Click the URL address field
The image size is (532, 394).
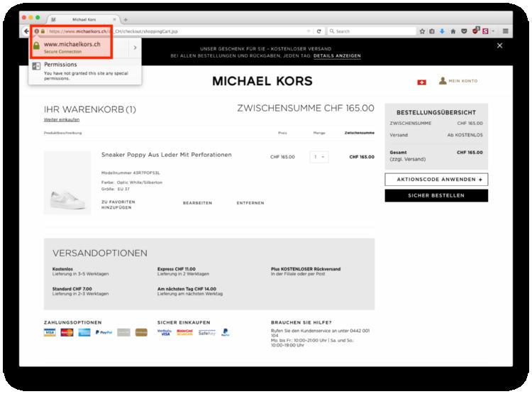point(177,31)
